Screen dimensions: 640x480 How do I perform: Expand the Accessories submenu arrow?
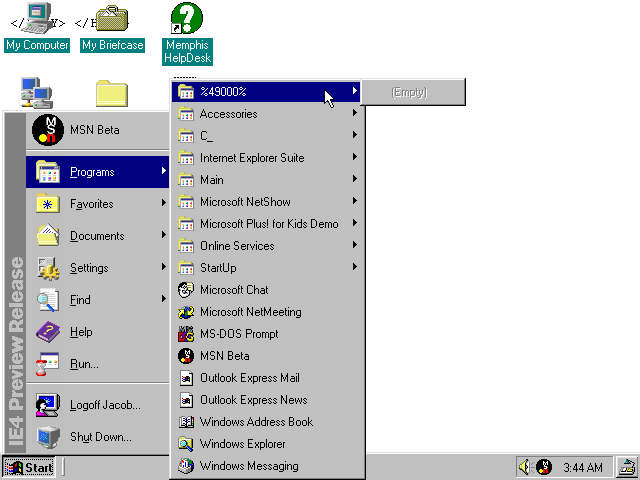(355, 113)
